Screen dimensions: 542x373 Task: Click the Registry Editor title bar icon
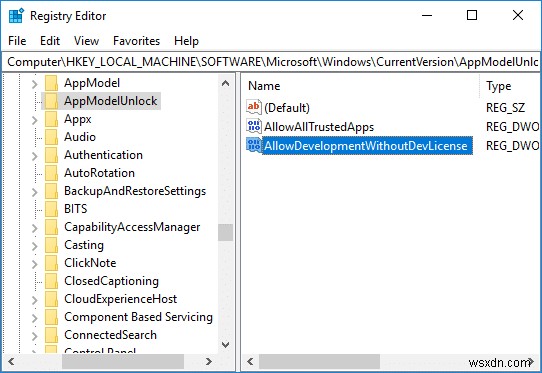pos(16,16)
